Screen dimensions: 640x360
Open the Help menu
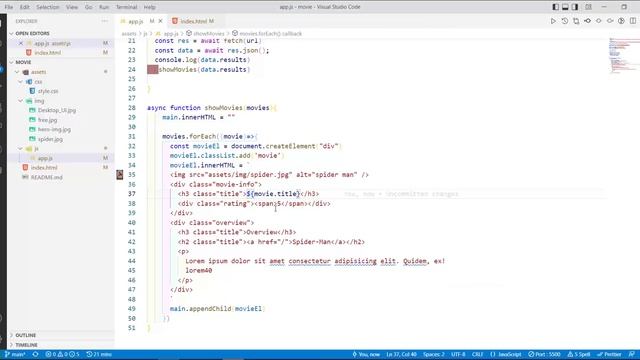tap(149, 7)
